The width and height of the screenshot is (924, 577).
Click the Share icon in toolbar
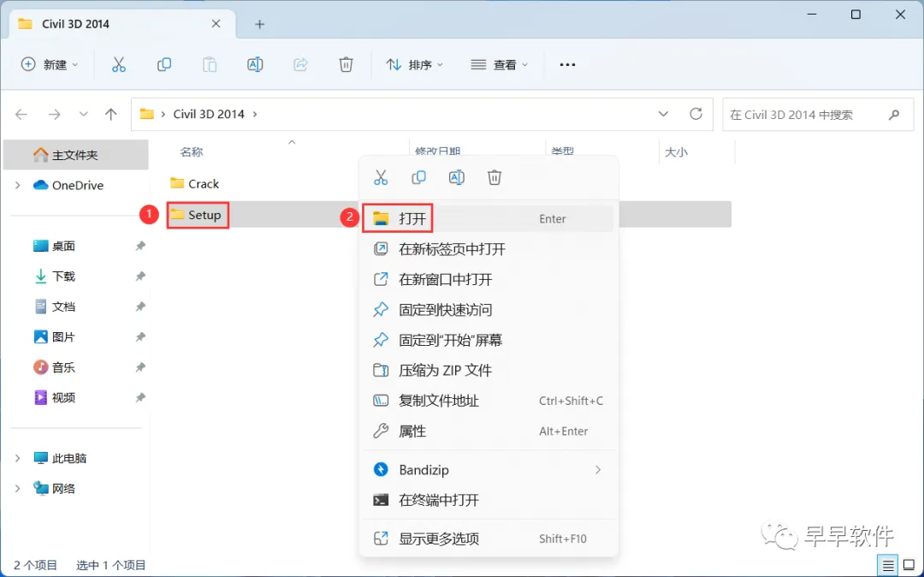click(x=300, y=64)
